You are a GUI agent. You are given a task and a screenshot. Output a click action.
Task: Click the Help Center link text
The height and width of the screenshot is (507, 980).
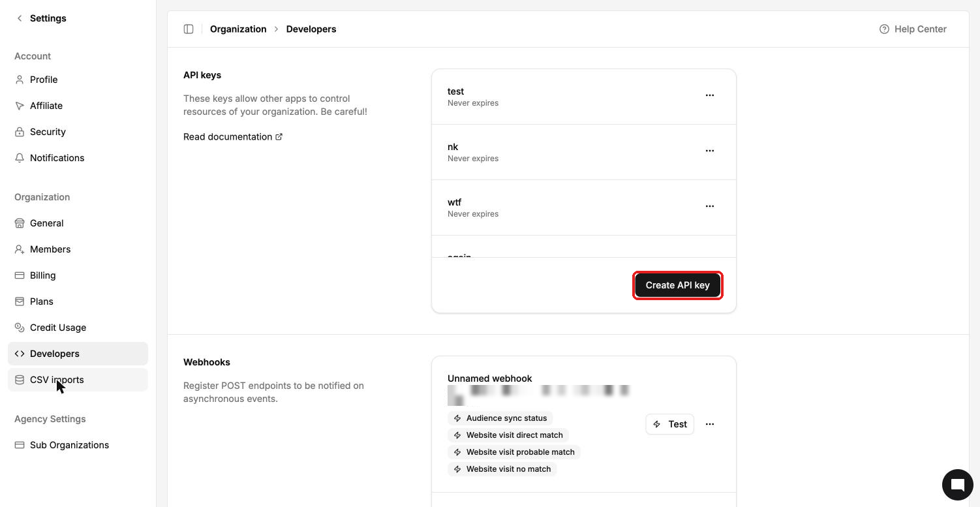click(x=921, y=29)
